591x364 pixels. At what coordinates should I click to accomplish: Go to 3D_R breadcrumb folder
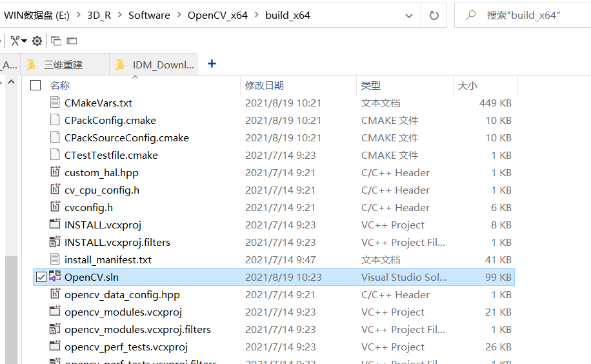tap(99, 15)
